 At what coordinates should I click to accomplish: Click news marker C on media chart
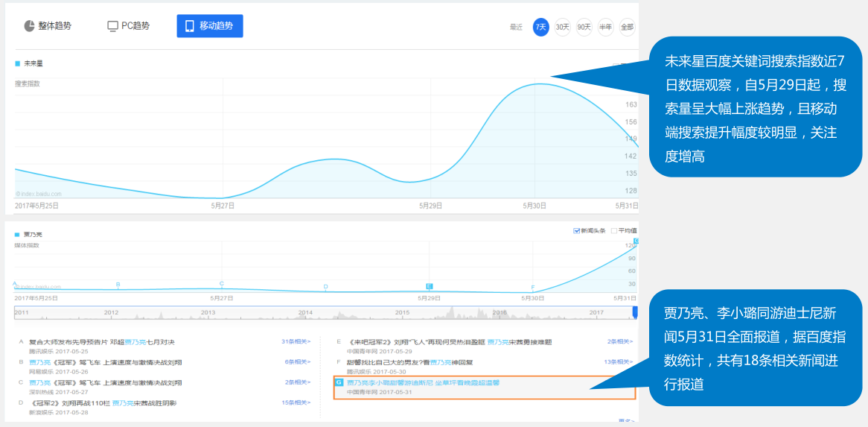point(221,284)
